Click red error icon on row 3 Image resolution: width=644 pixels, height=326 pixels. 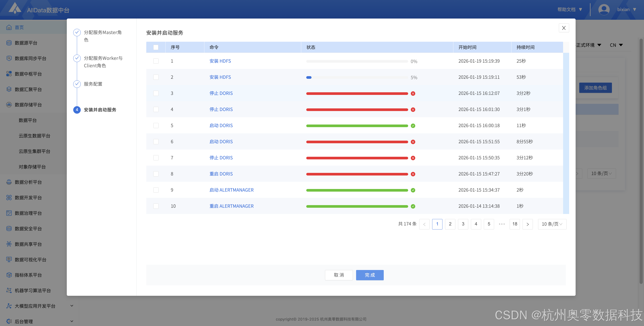(413, 93)
